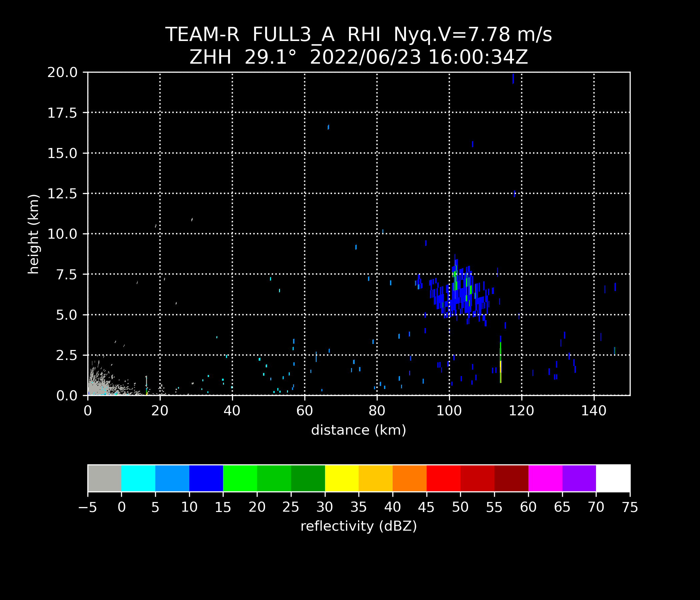The image size is (700, 600).
Task: Click the amber 35 to 40 dBZ swatch
Action: [x=376, y=478]
